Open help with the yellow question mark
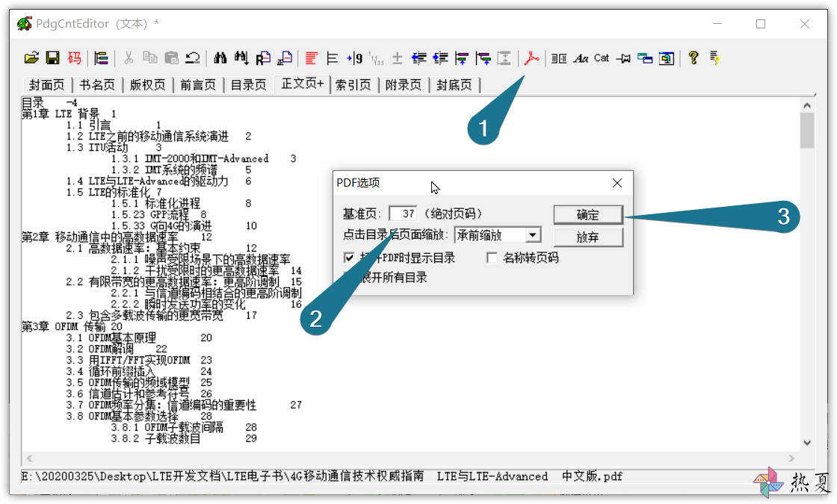Screen dimensions: 837x504 [x=694, y=57]
